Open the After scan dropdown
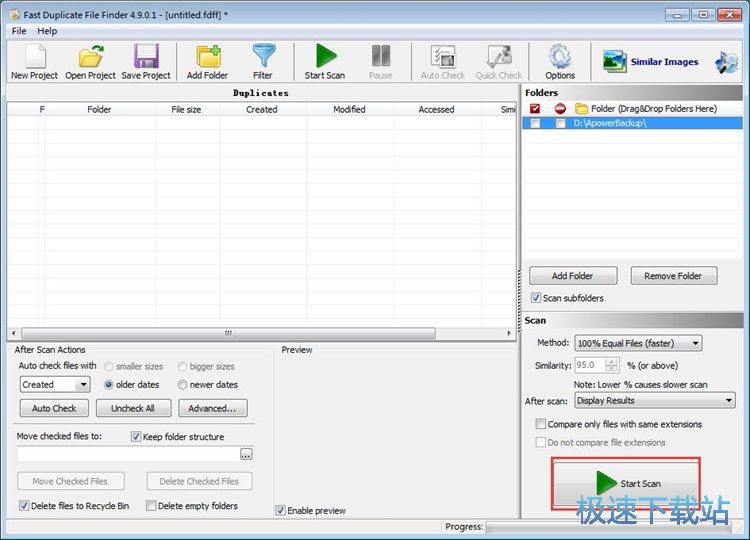Screen dimensions: 750x540 654,401
